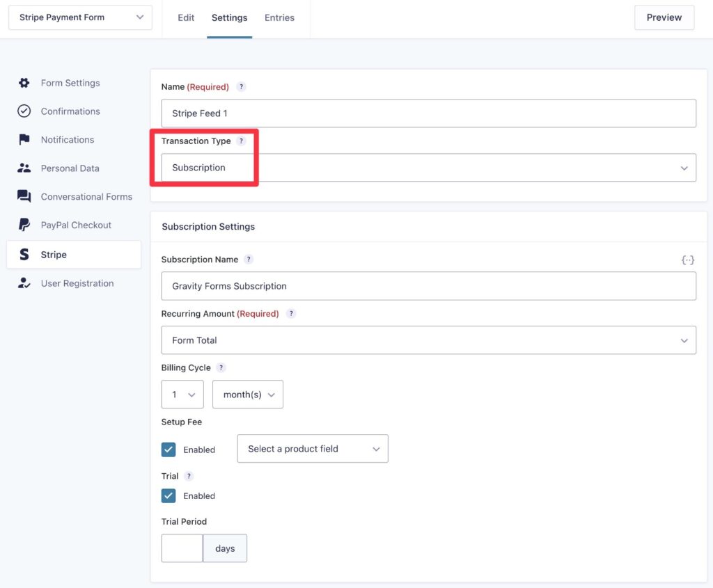The image size is (713, 588).
Task: Open the Subscription Name merge tag picker
Action: [x=688, y=260]
